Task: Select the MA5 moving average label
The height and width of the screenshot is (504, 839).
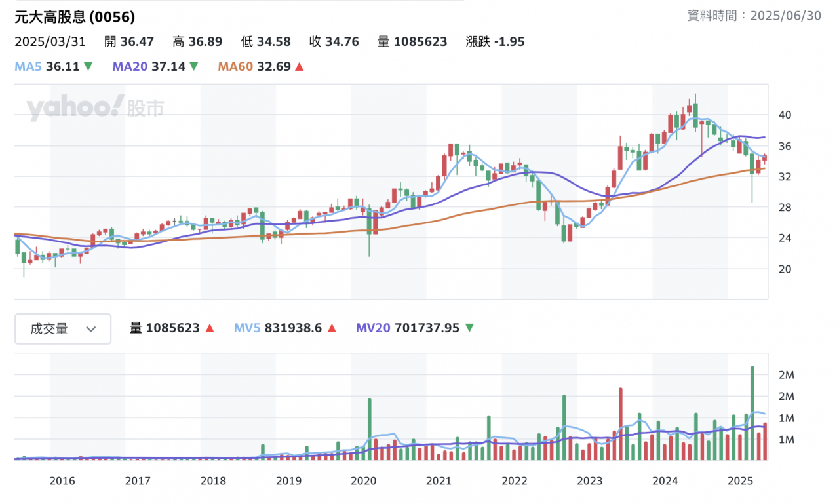Action: coord(28,66)
